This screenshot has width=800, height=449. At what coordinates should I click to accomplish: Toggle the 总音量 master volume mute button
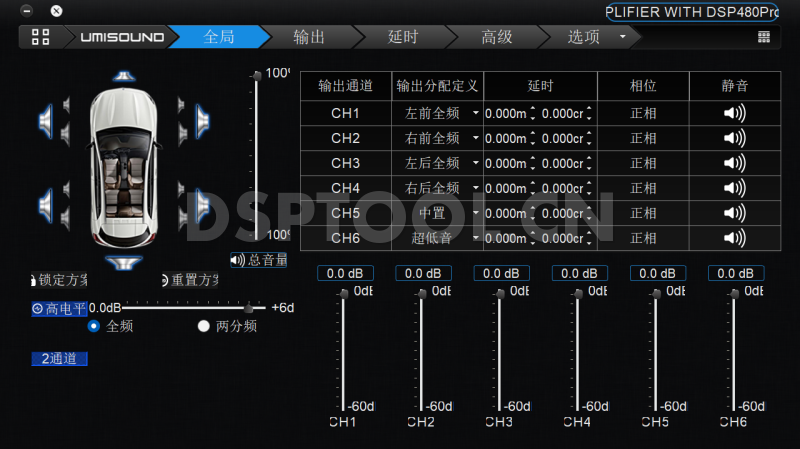259,260
